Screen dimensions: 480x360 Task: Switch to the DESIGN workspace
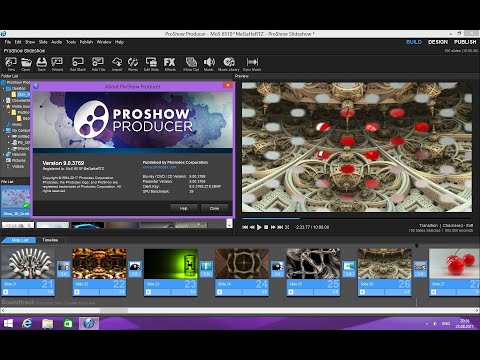pos(438,42)
